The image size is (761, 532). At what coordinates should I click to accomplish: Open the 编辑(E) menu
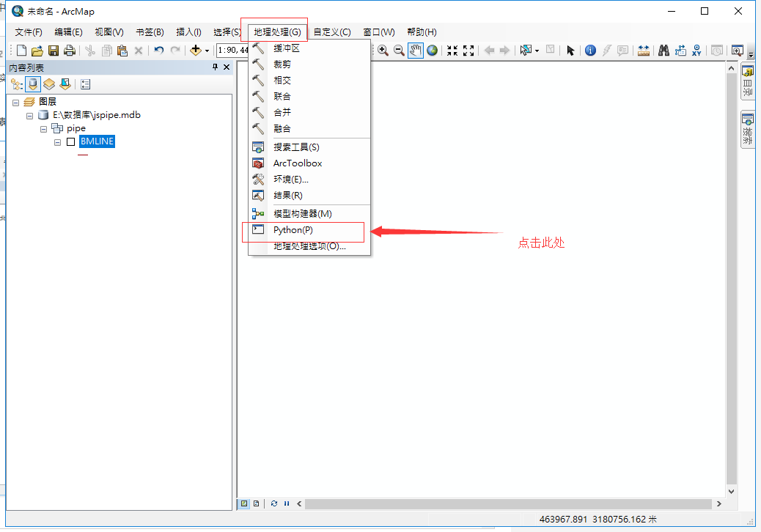click(68, 32)
